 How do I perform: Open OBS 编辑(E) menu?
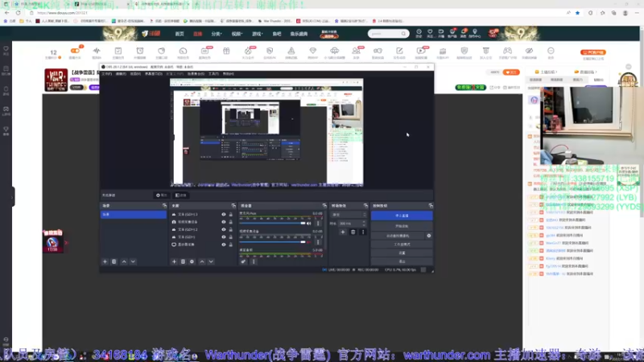(x=121, y=74)
